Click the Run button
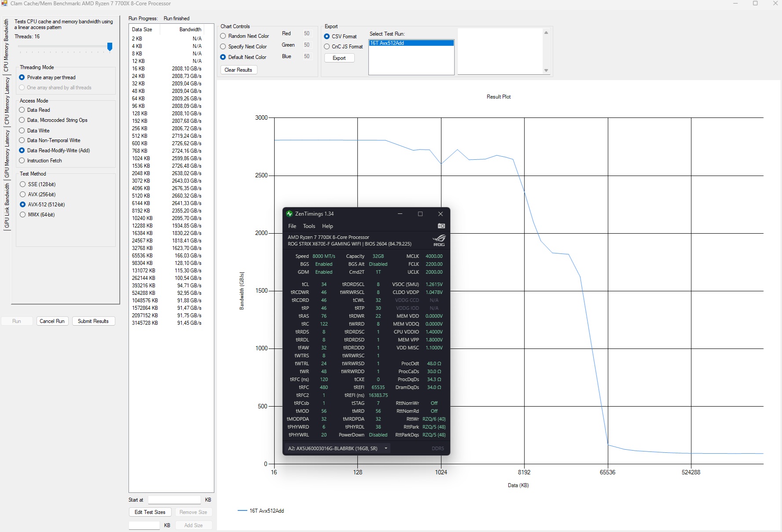Screen dimensions: 782x532 (x=17, y=321)
